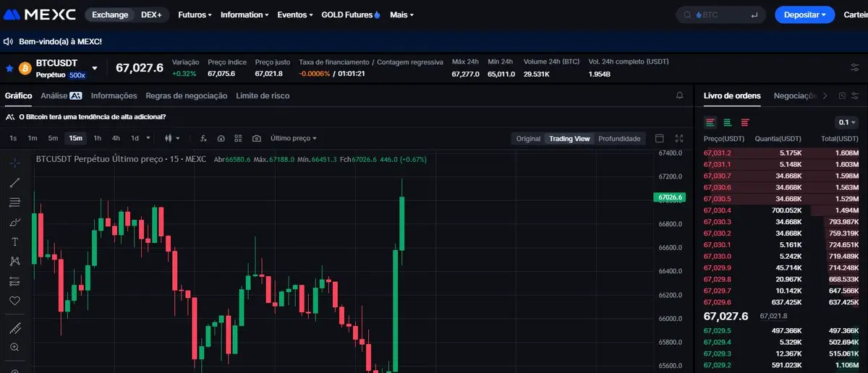The height and width of the screenshot is (373, 868).
Task: Open GOLD Futures link
Action: click(x=351, y=14)
